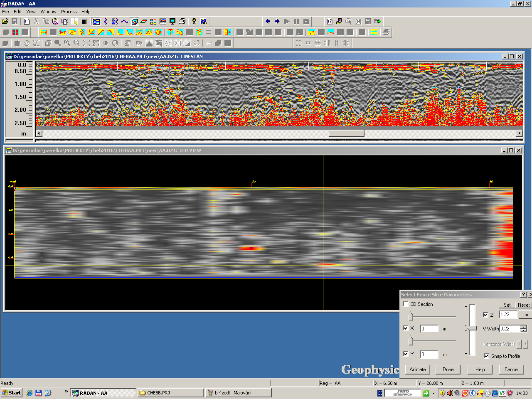Click the V Width value field
Viewport: 532px width, 399px height.
pyautogui.click(x=510, y=328)
